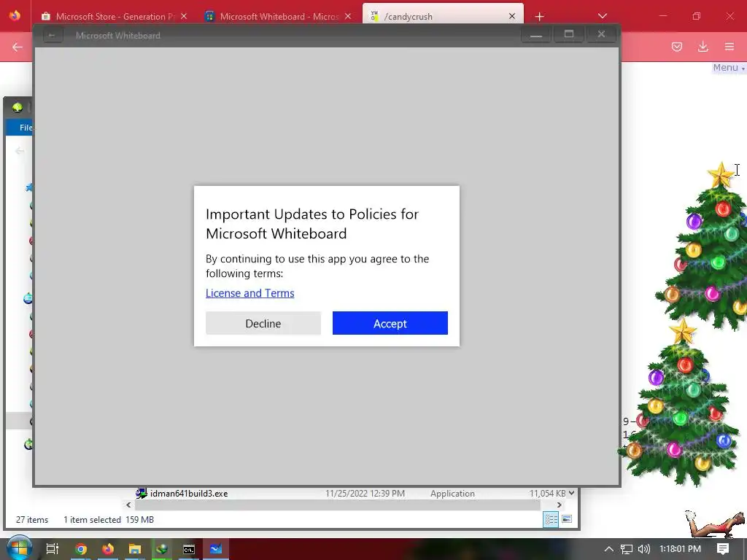Decline the Whiteboard policy terms

tap(263, 323)
